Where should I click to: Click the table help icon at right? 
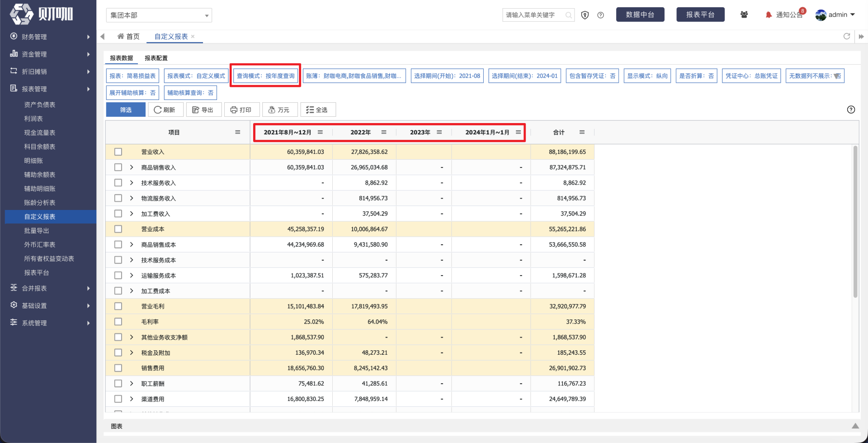pyautogui.click(x=851, y=110)
